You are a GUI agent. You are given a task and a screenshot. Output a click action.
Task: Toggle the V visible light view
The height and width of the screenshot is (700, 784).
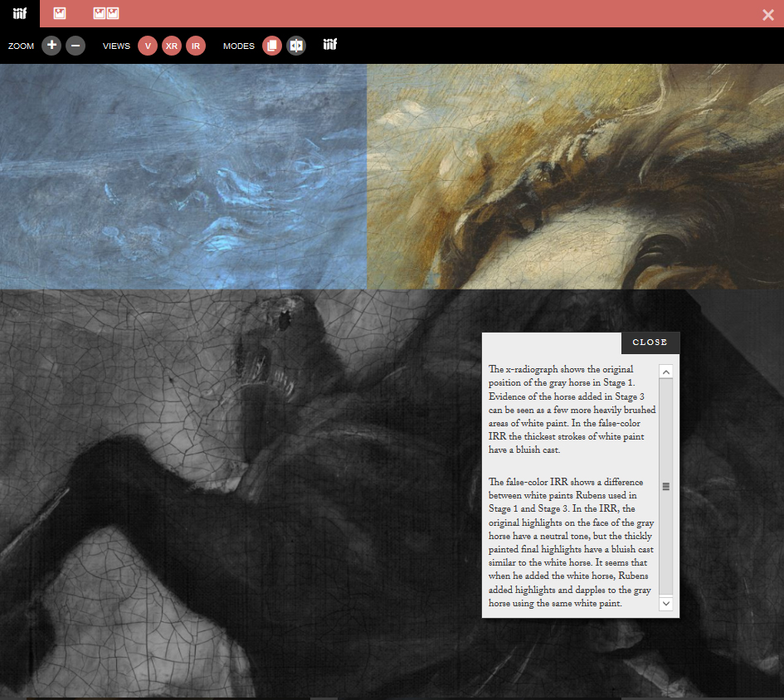tap(148, 46)
